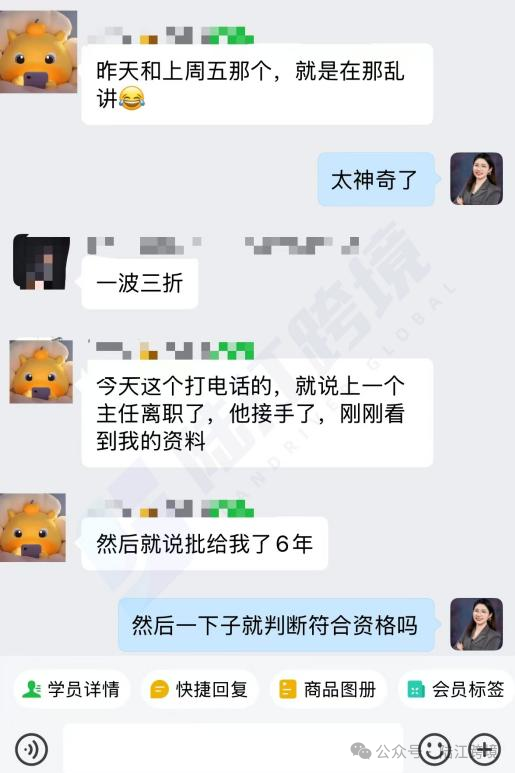Click the yellow chat icon in 快捷回复
This screenshot has height=773, width=515.
(159, 689)
